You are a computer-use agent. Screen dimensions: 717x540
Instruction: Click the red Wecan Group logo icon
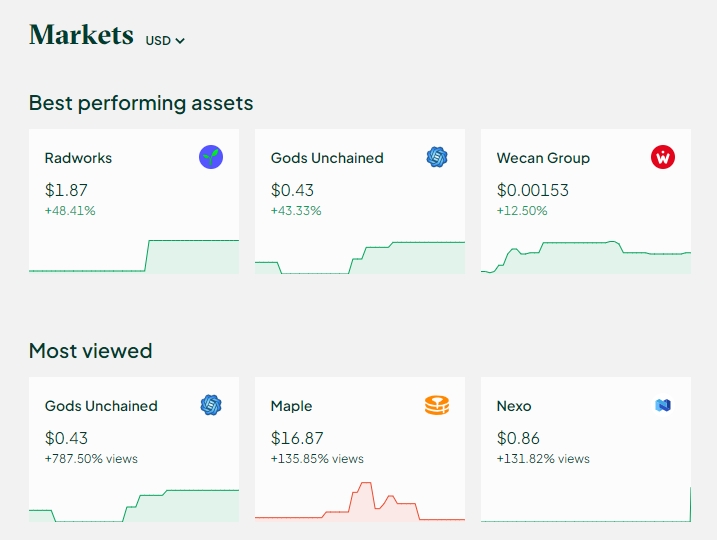click(662, 157)
